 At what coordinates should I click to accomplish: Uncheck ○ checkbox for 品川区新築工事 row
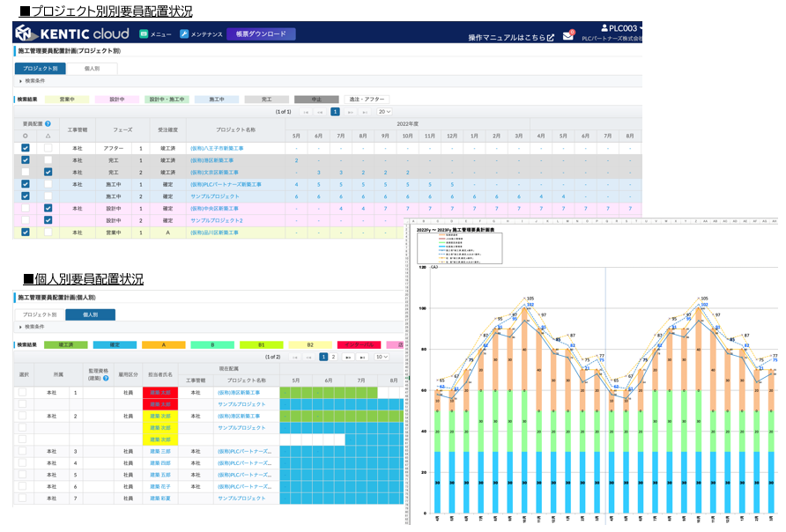click(25, 232)
